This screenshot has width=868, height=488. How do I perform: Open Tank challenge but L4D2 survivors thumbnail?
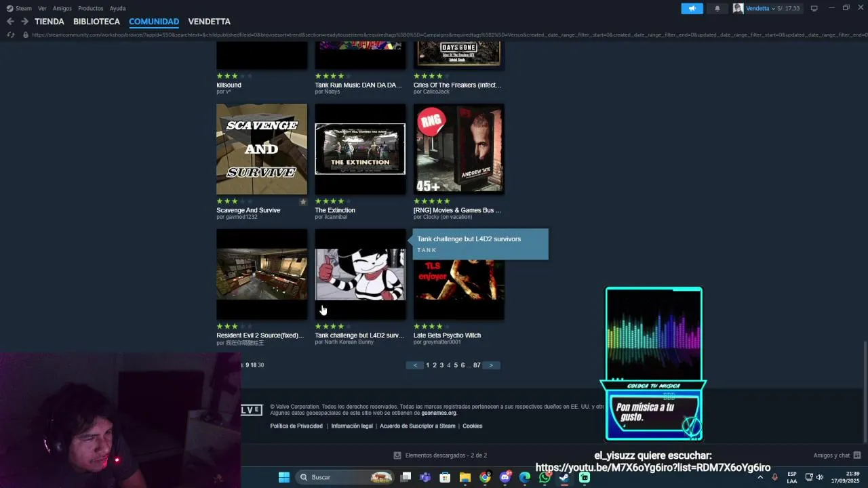coord(360,274)
